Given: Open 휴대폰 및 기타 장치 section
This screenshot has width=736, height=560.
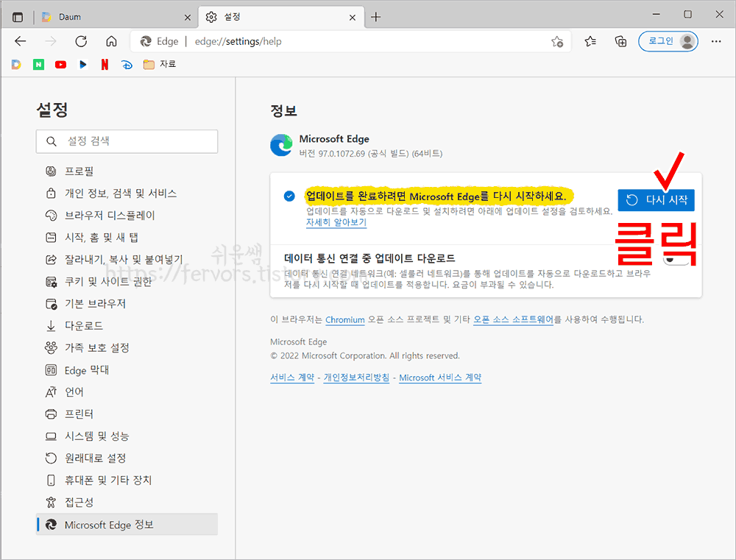Looking at the screenshot, I should click(127, 481).
